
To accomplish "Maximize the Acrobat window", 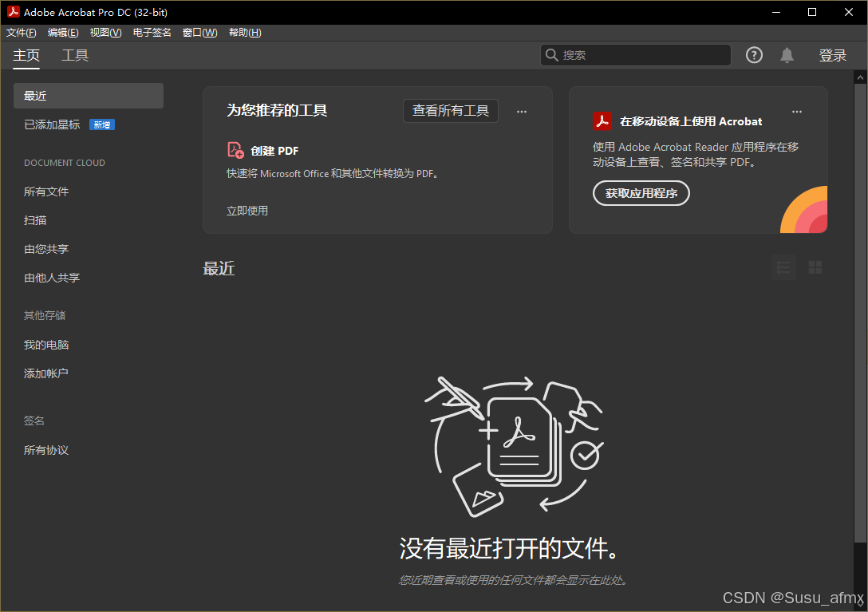I will [812, 12].
